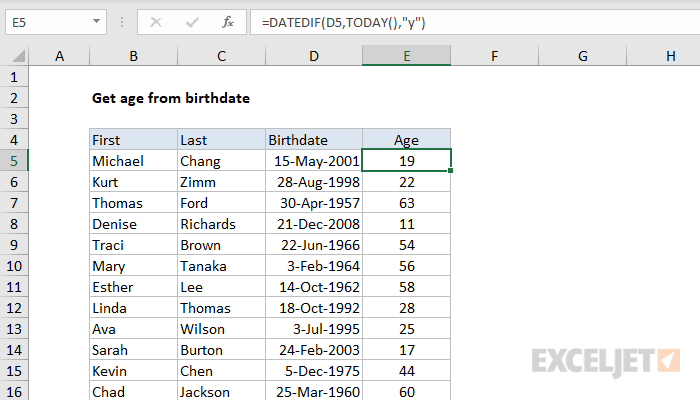Click the 'Age' header cell
This screenshot has width=700, height=400.
(407, 140)
